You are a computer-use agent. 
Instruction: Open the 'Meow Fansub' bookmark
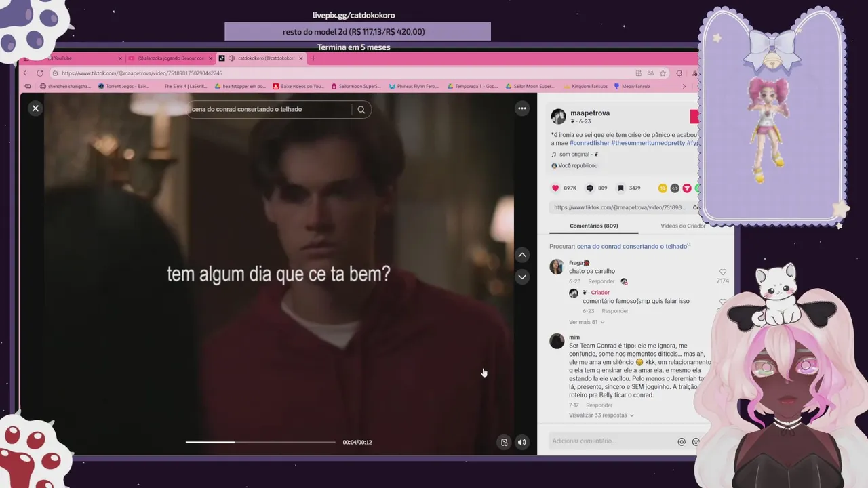(x=632, y=87)
